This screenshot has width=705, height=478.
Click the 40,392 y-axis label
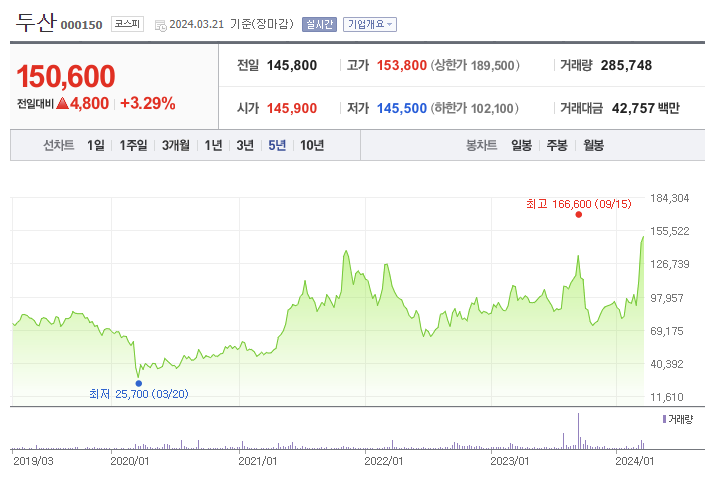click(667, 364)
